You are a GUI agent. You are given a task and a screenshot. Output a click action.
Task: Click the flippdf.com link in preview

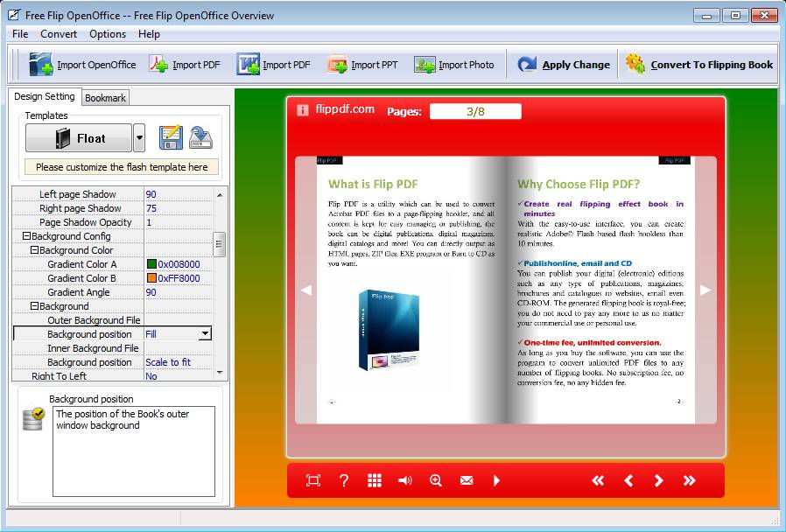click(345, 109)
